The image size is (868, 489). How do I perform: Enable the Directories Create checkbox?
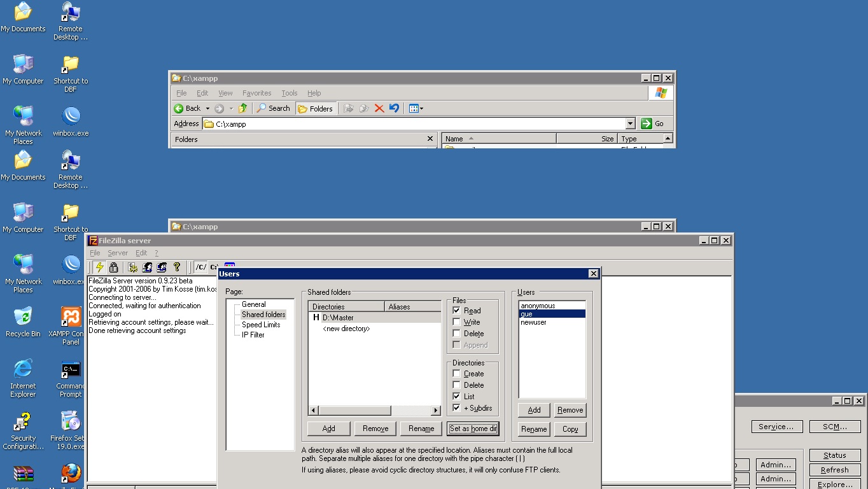pos(456,374)
